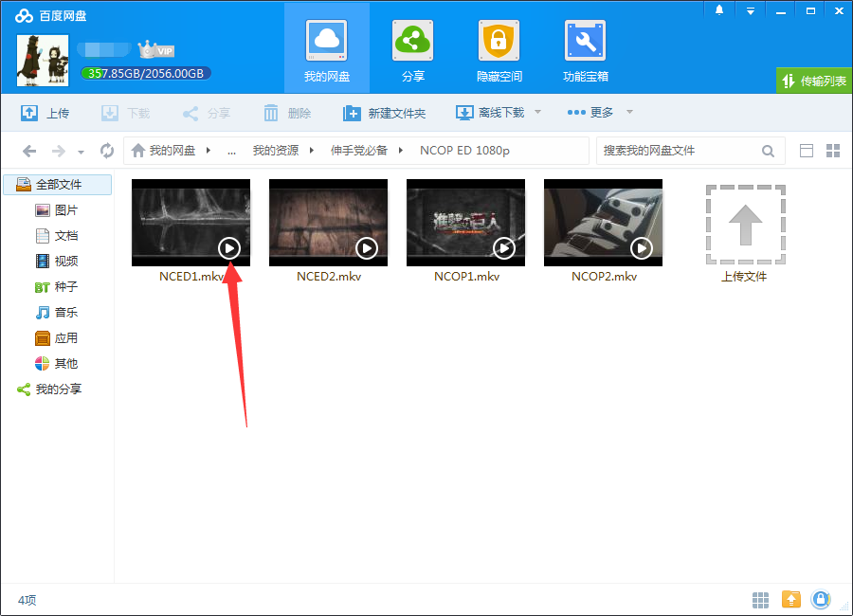The image size is (853, 616).
Task: Switch to grid thumbnail view icon
Action: (x=833, y=151)
